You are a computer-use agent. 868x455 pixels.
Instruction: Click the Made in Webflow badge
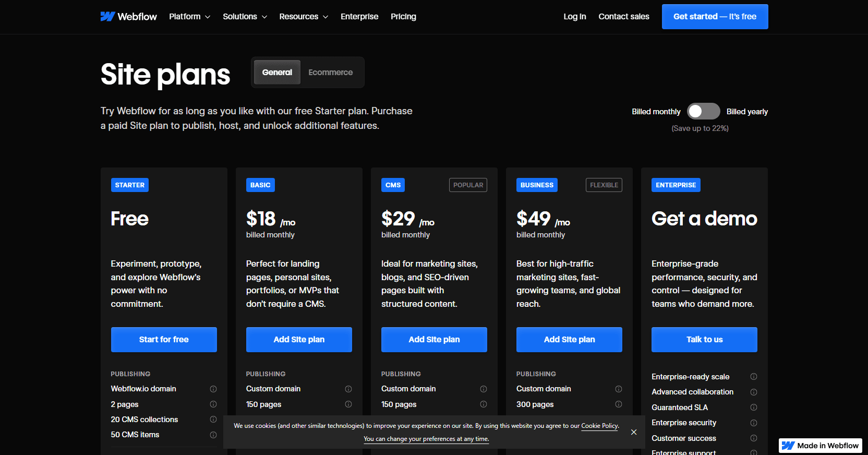[821, 446]
